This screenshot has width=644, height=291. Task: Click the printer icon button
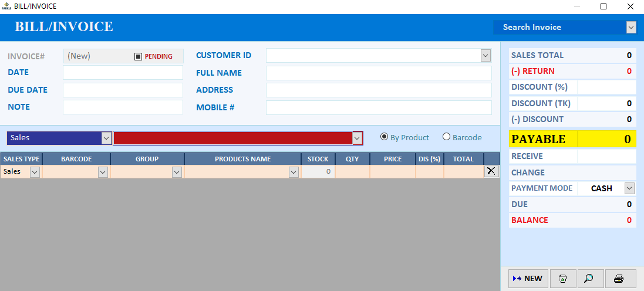[x=620, y=279]
